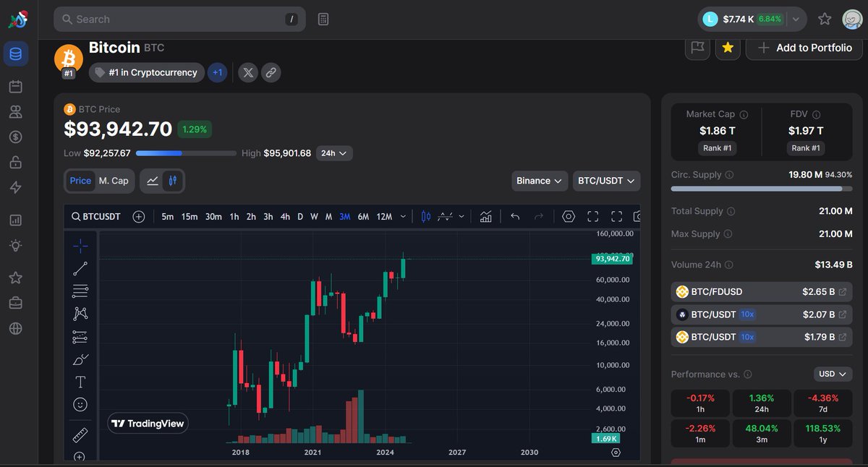Select the 3M timeframe

tap(344, 216)
